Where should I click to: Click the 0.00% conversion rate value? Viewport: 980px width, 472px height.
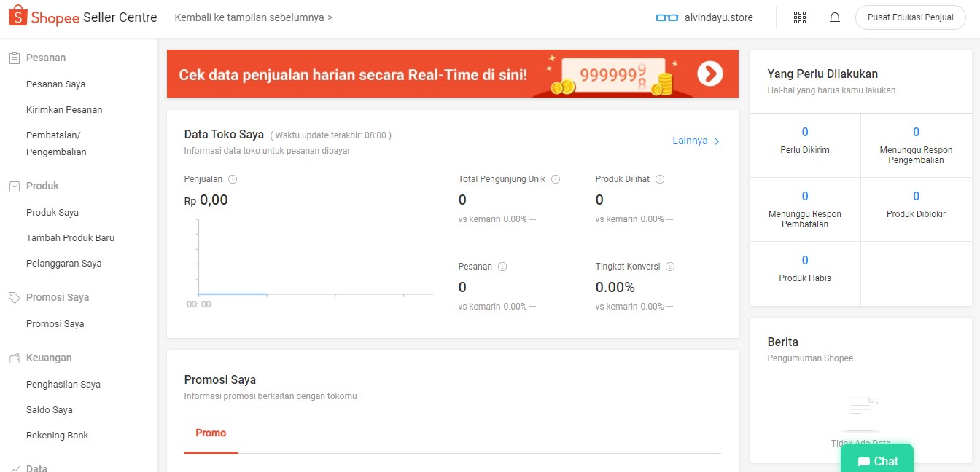[615, 288]
